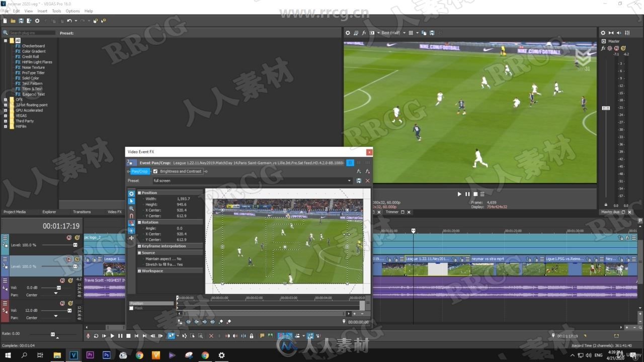
Task: Click track 4 Vol slider handle
Action: click(59, 288)
